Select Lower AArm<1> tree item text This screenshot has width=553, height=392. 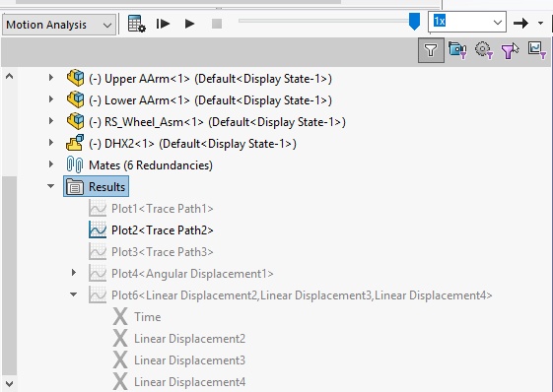[210, 100]
